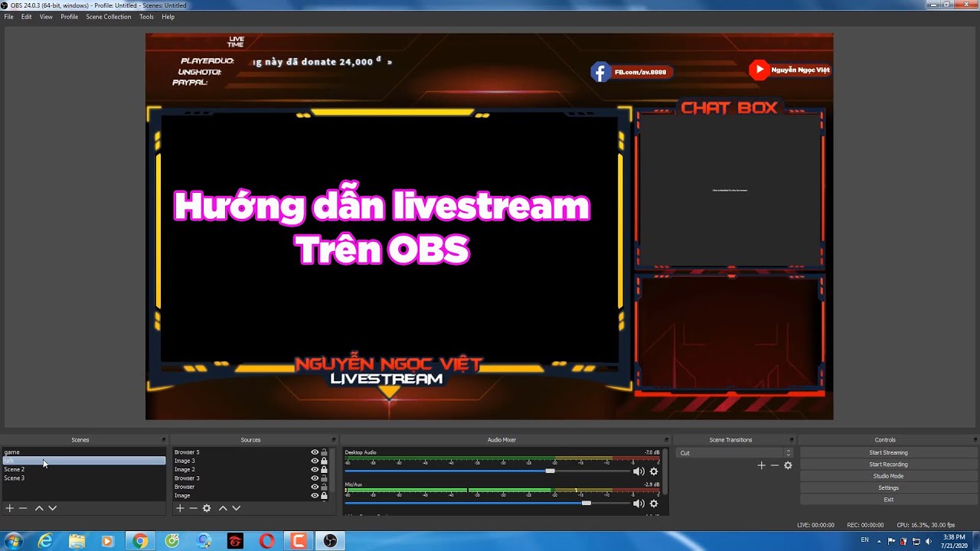Move scene up in Scenes list
Viewport: 980px width, 551px height.
(x=39, y=508)
